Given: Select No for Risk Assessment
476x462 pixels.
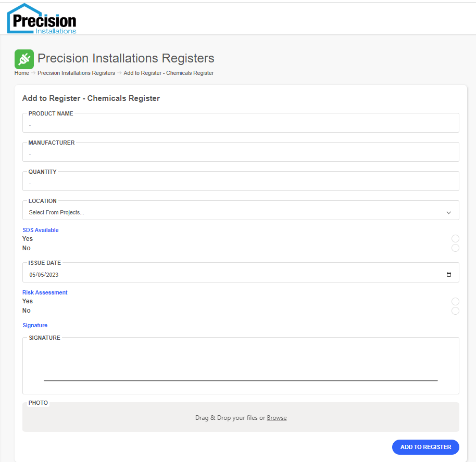Looking at the screenshot, I should point(455,311).
